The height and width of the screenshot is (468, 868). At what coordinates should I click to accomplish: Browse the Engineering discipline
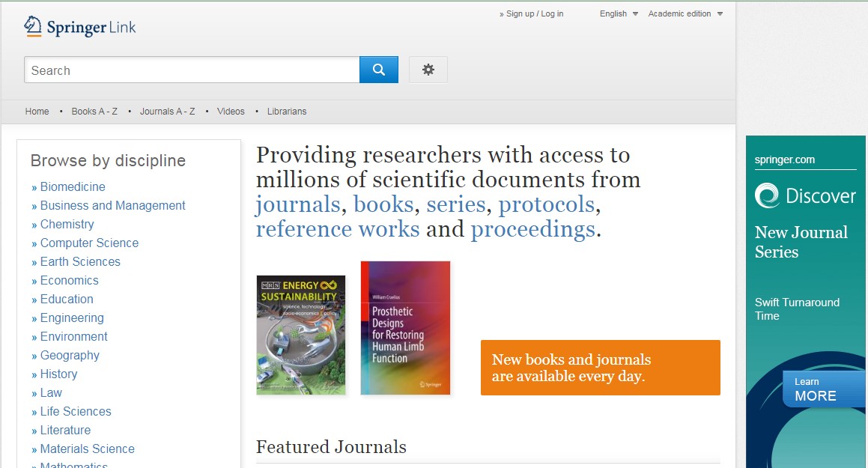[72, 318]
